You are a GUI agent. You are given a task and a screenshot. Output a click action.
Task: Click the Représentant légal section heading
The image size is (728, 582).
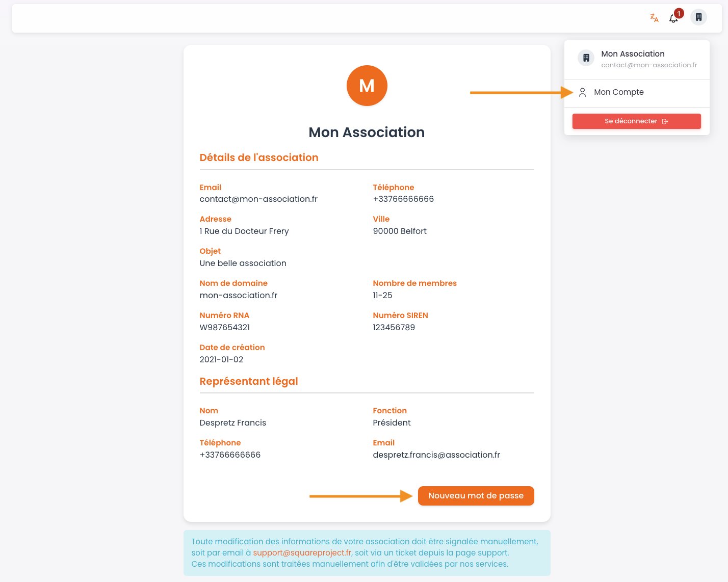point(248,382)
